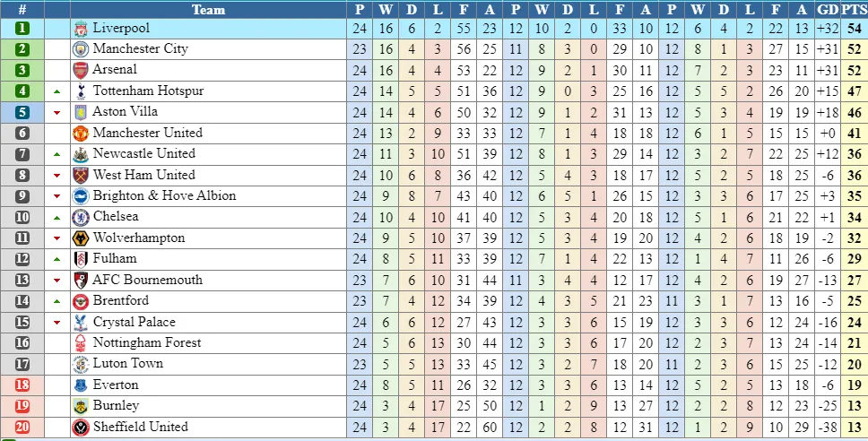Screen dimensions: 868x441
Task: Click the green up arrow beside Fulham
Action: (x=57, y=259)
